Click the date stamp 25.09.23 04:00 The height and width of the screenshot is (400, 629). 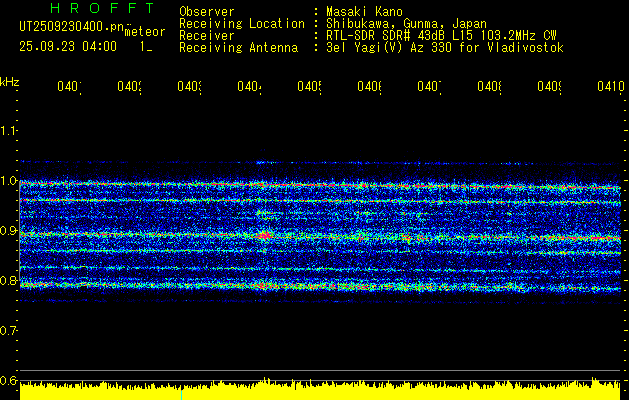coord(68,47)
